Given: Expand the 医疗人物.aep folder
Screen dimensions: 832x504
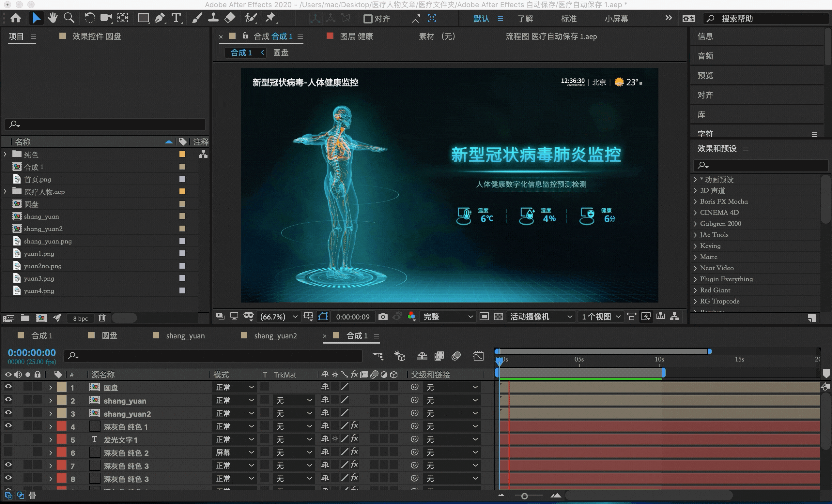Looking at the screenshot, I should pos(5,191).
